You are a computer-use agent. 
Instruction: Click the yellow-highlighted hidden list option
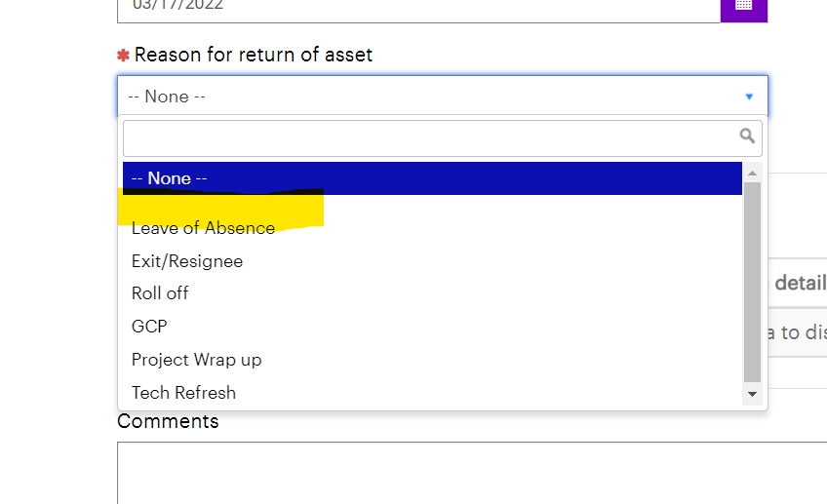pyautogui.click(x=220, y=207)
